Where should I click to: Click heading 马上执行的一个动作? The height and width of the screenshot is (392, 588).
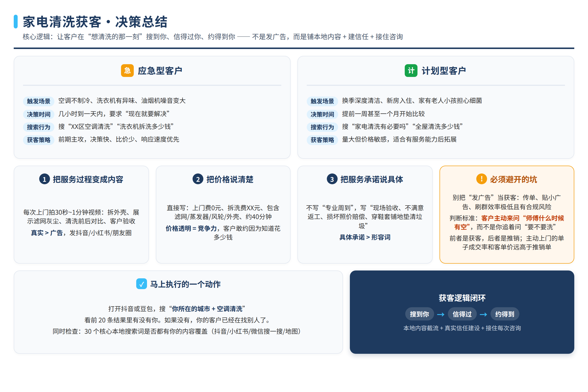tap(185, 284)
